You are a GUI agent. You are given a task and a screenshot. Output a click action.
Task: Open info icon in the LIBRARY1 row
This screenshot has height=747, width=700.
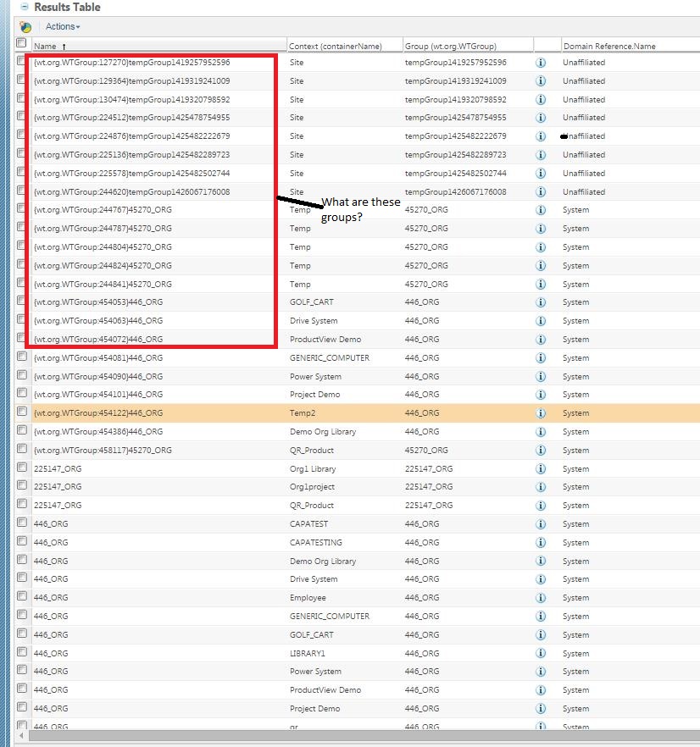click(x=541, y=653)
